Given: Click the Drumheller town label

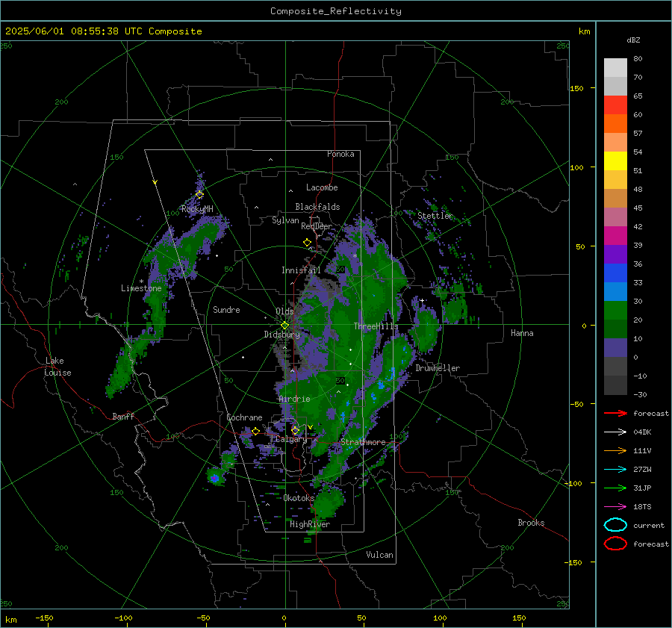Looking at the screenshot, I should pos(438,368).
